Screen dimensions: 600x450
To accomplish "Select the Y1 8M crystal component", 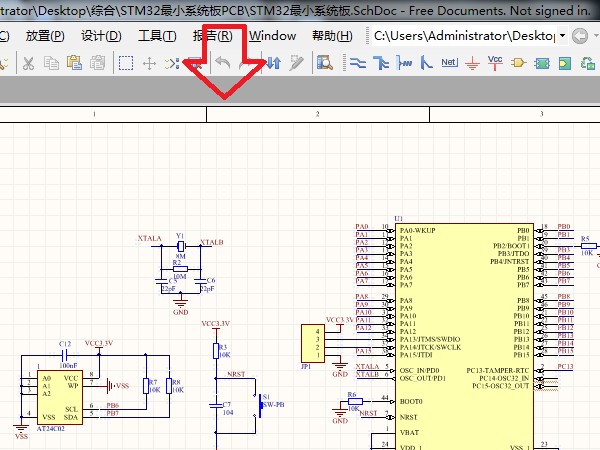I will (x=181, y=246).
